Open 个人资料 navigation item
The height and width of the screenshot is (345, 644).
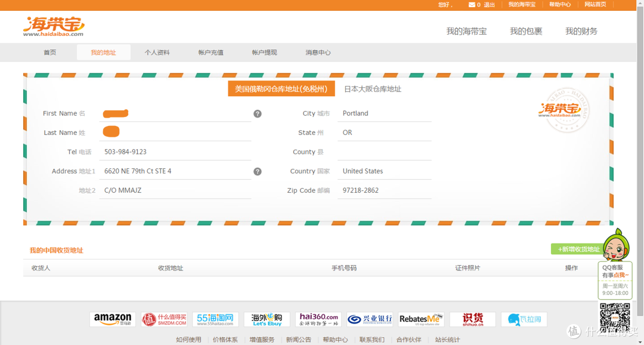coord(157,53)
